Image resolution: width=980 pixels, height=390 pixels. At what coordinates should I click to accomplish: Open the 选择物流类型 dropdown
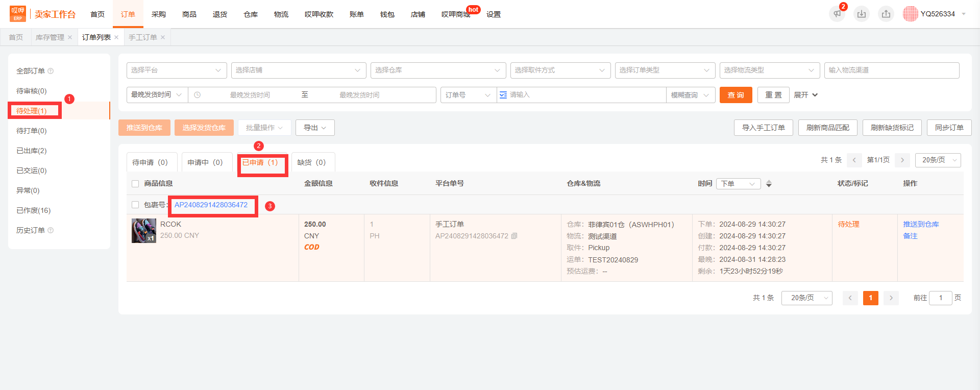[770, 70]
